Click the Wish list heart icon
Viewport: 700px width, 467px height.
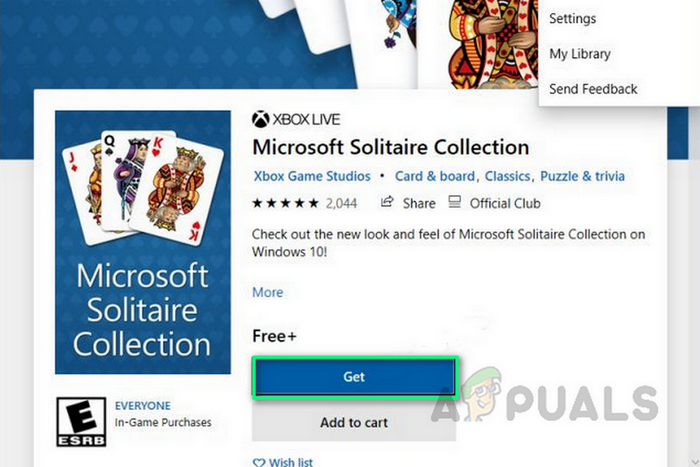click(258, 463)
